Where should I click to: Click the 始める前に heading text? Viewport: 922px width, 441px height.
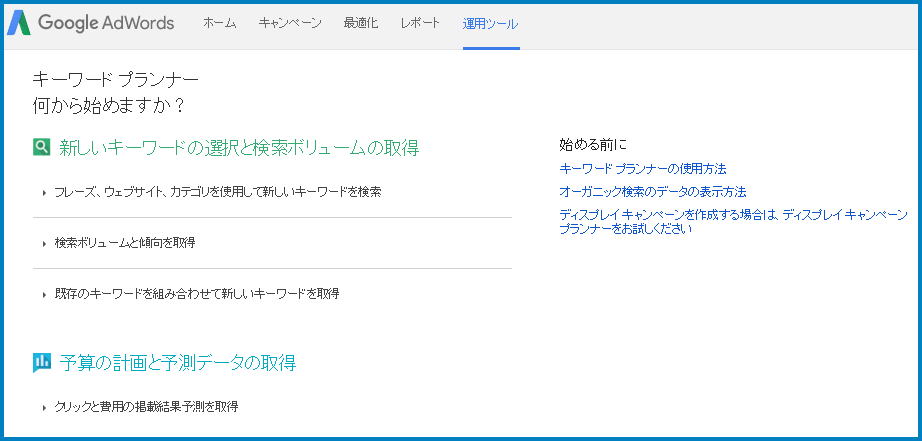click(x=593, y=144)
